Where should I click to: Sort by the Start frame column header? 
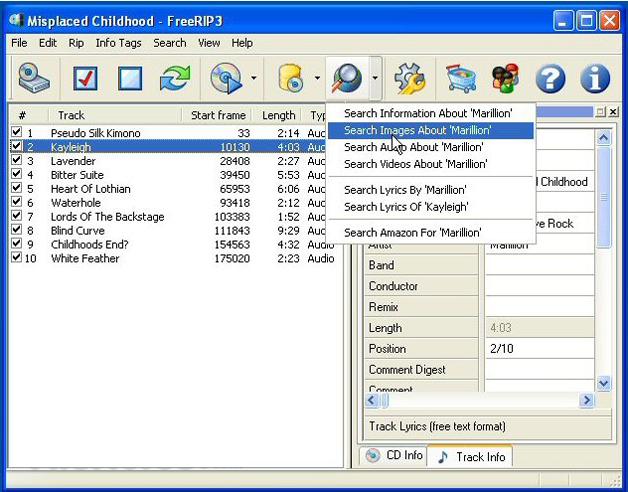pyautogui.click(x=217, y=115)
